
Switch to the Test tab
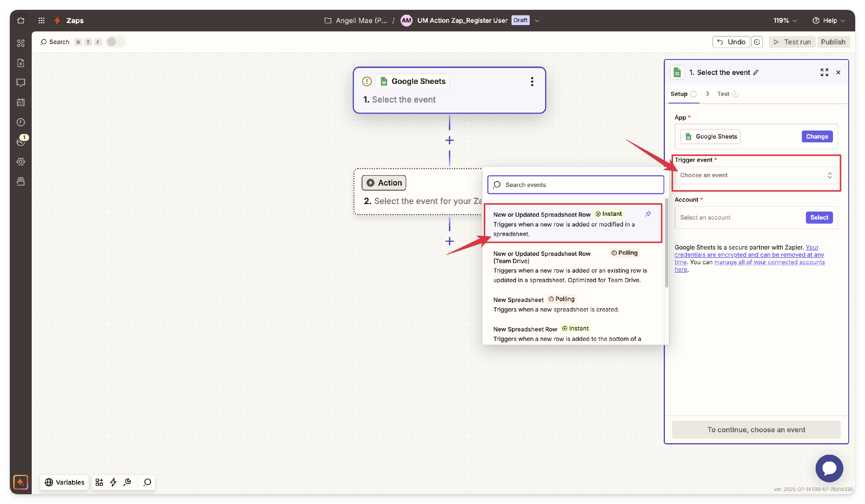(728, 94)
